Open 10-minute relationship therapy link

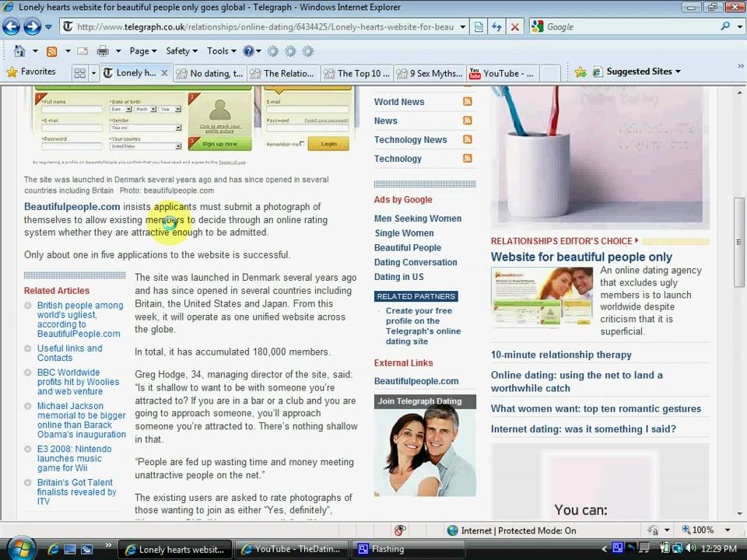[x=561, y=355]
